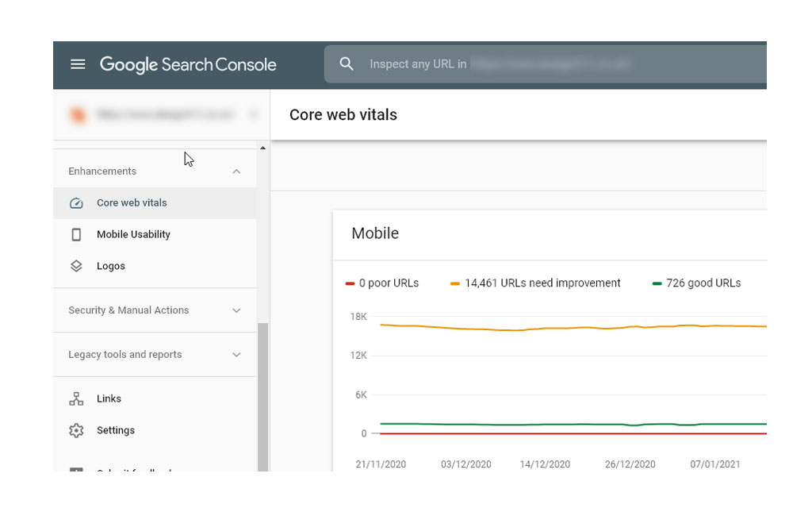The width and height of the screenshot is (812, 508).
Task: Click the Security & Manual Actions label
Action: click(129, 310)
